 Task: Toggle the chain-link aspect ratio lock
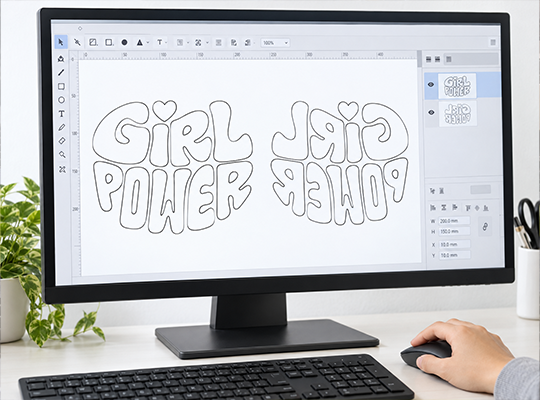pyautogui.click(x=485, y=227)
